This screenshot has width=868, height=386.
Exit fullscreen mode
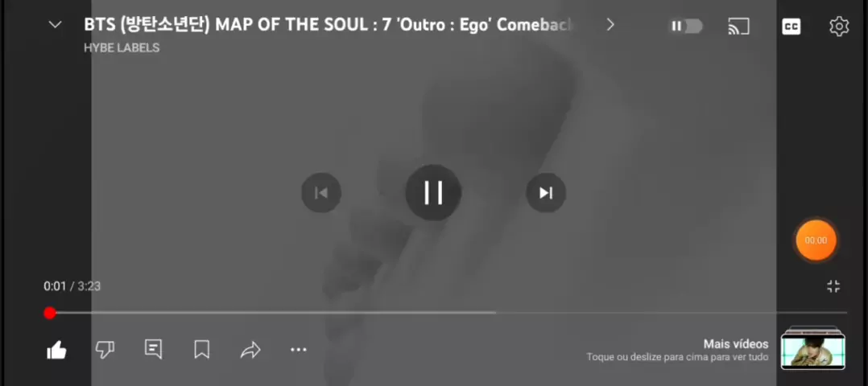(x=833, y=286)
